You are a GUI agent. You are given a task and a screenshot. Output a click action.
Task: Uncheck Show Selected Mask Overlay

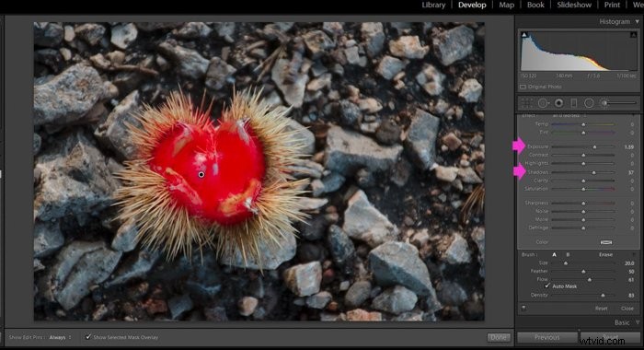point(88,337)
